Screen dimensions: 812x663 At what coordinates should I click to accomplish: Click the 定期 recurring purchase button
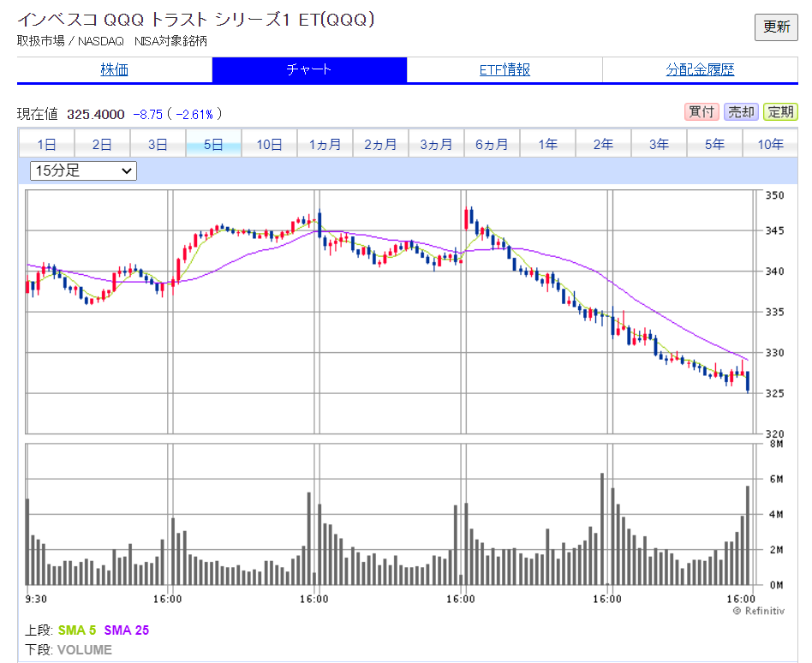(x=780, y=112)
